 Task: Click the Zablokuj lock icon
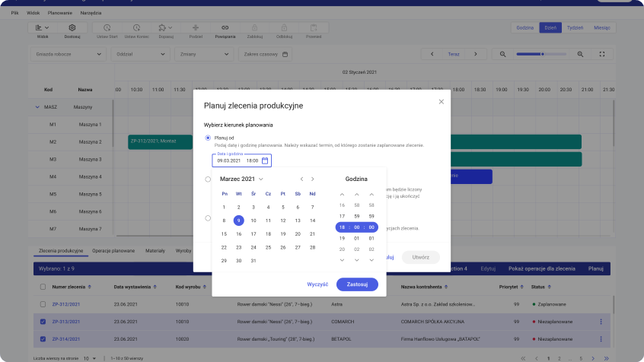pos(255,28)
